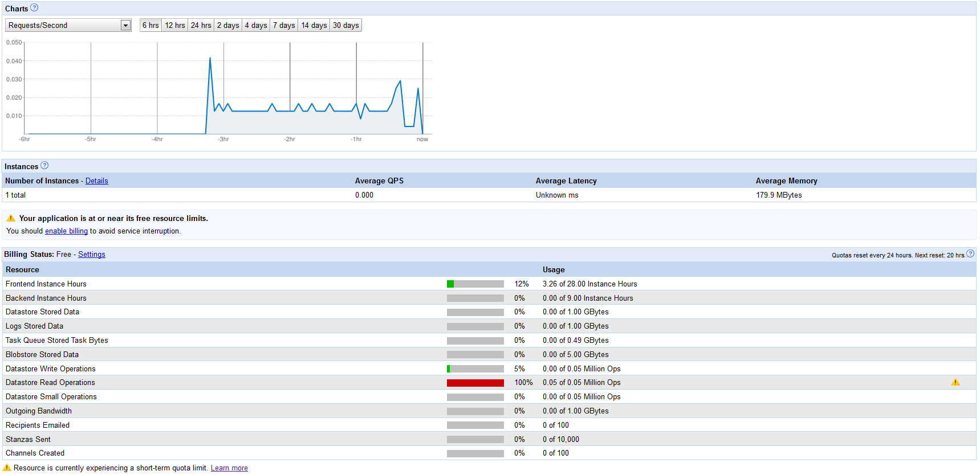Select the 4 days time range
The image size is (980, 475).
256,25
